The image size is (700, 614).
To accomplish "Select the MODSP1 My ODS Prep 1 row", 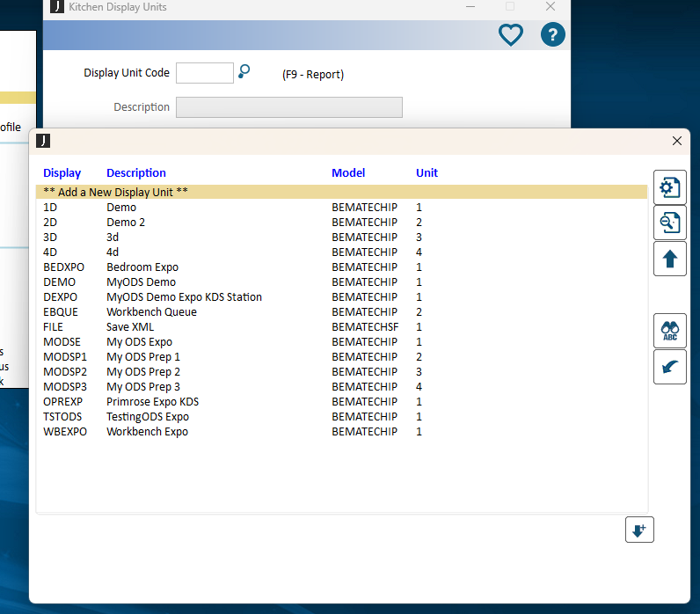I will (x=341, y=357).
